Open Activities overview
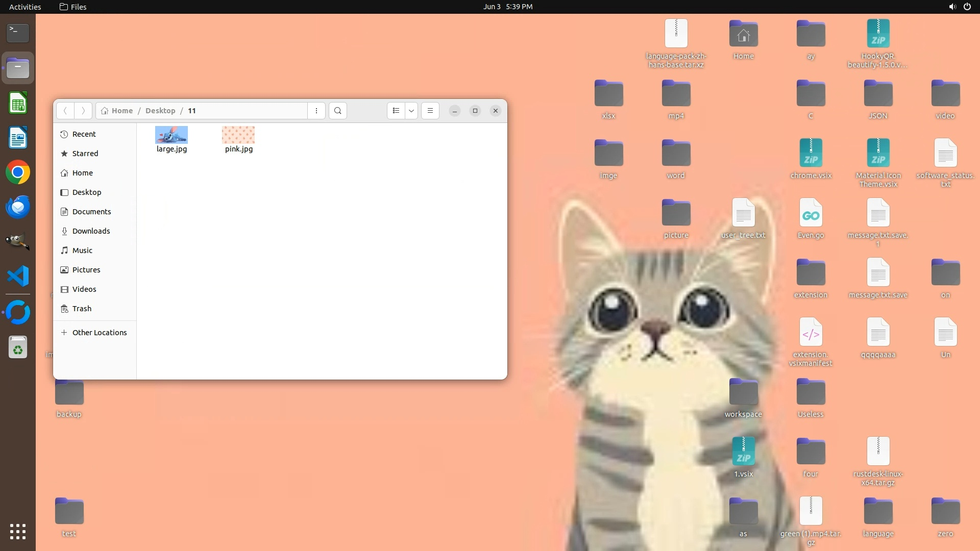The width and height of the screenshot is (980, 551). [x=25, y=7]
